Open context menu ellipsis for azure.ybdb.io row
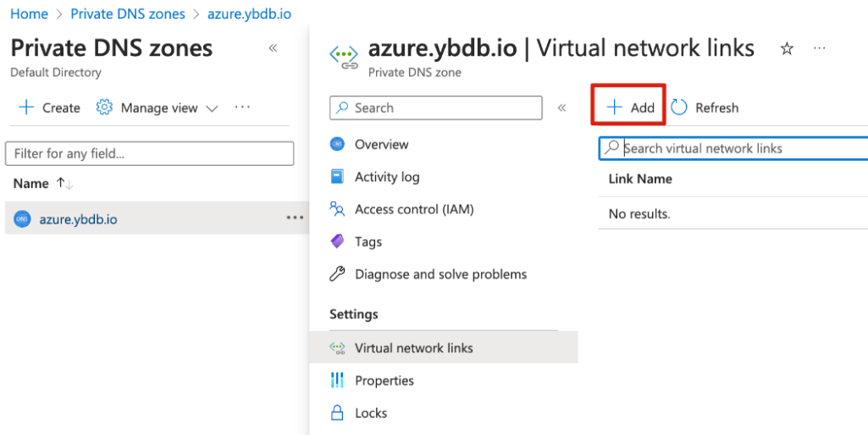Viewport: 868px width, 435px height. coord(295,218)
